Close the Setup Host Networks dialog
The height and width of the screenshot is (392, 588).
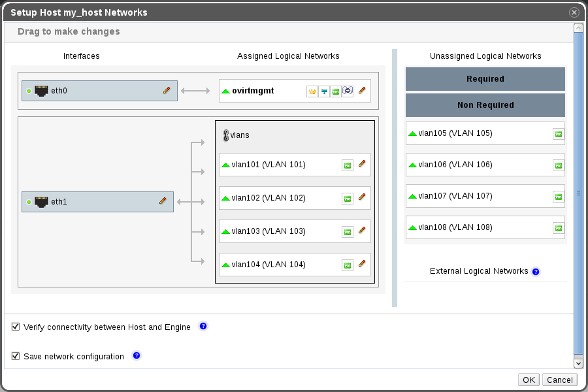click(x=574, y=12)
